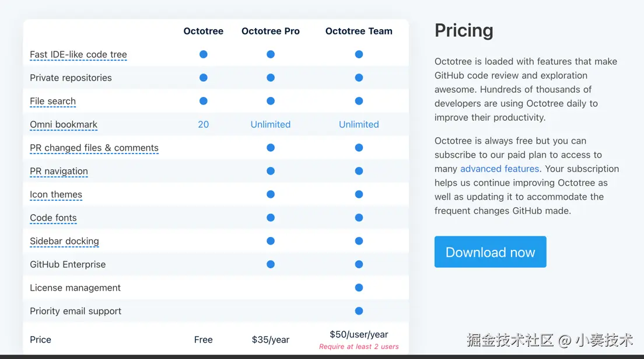644x359 pixels.
Task: Click the File search feature label
Action: (x=52, y=101)
